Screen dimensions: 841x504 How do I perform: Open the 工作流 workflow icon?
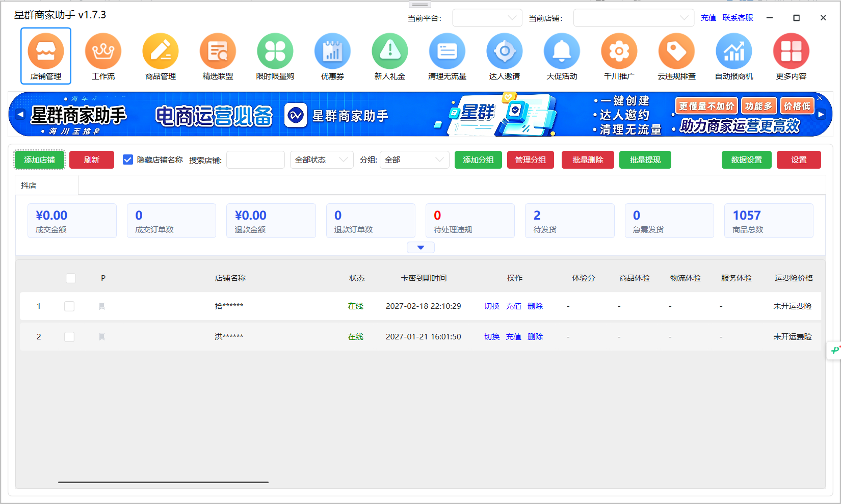(103, 56)
